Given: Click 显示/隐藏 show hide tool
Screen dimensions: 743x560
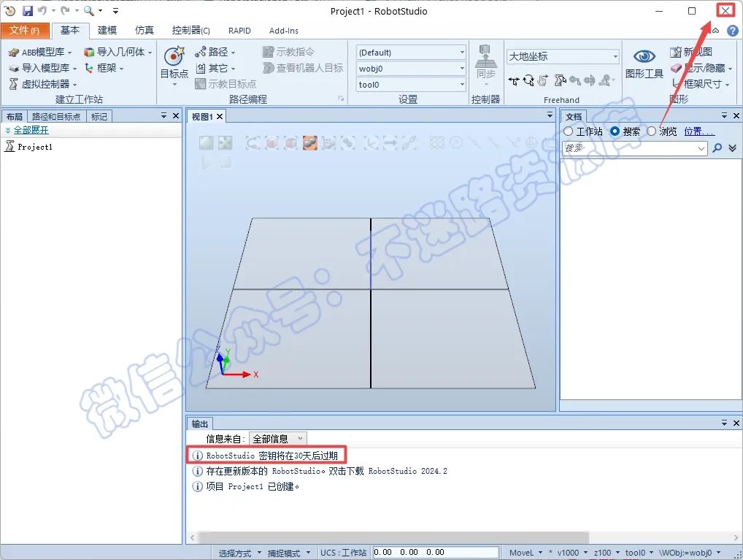Looking at the screenshot, I should tap(701, 68).
